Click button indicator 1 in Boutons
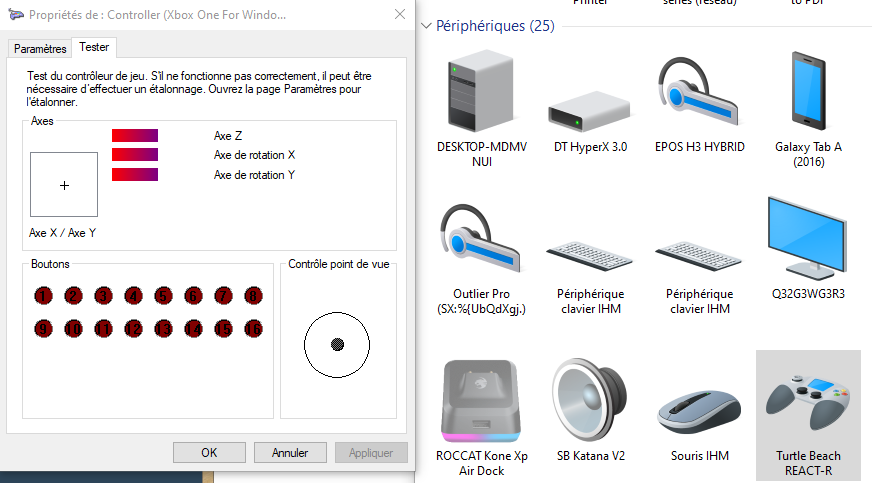Viewport: 872px width, 483px height. click(43, 296)
